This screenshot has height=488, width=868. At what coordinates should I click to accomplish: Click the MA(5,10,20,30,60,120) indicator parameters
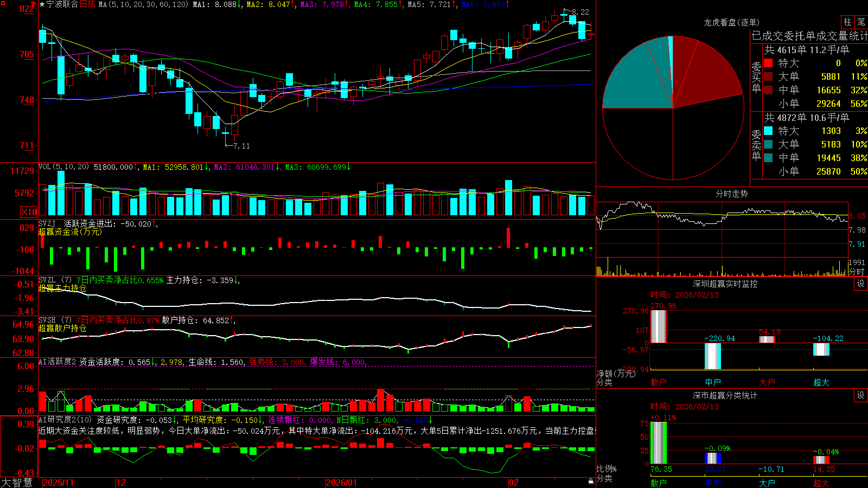(x=143, y=4)
